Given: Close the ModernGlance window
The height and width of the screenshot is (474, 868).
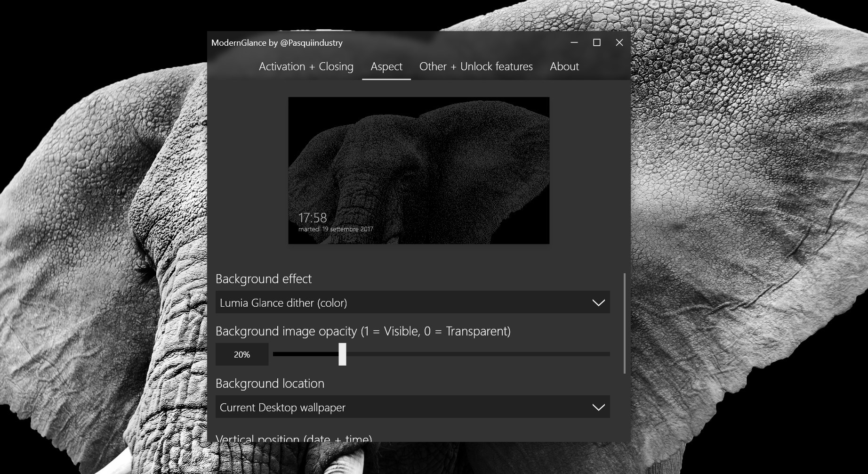Looking at the screenshot, I should click(619, 42).
